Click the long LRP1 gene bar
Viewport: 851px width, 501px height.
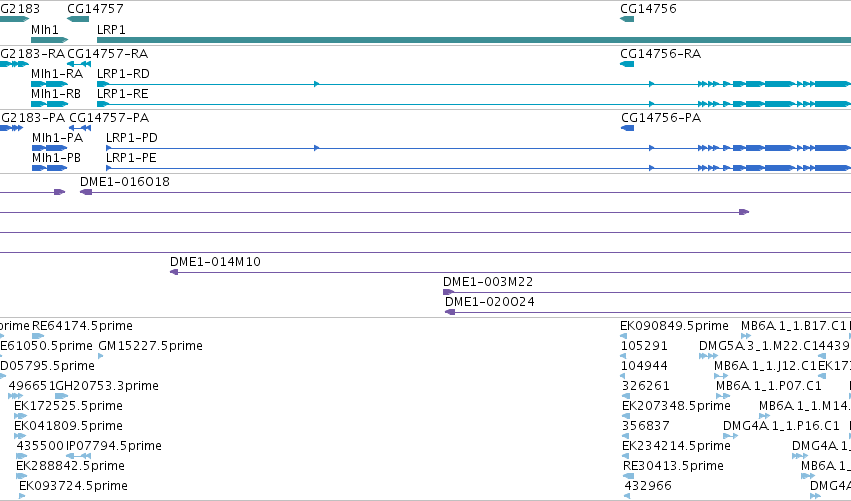point(474,40)
